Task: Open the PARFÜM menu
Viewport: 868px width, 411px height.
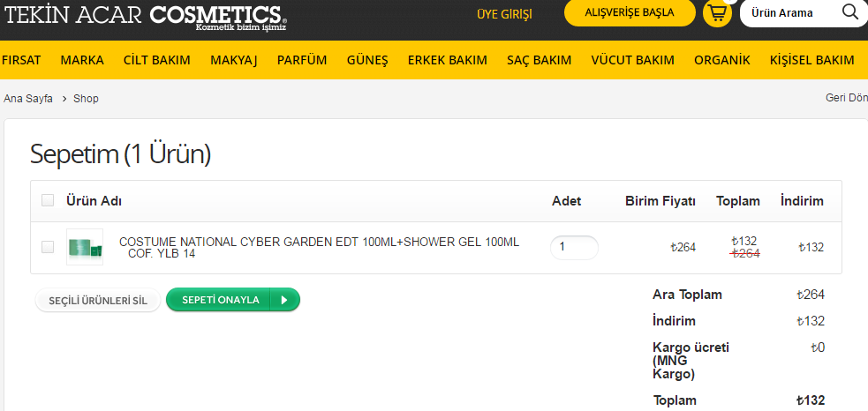Action: tap(302, 60)
